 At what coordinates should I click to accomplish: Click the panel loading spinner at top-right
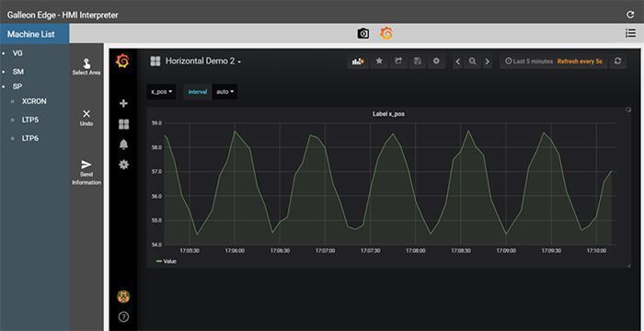[627, 109]
